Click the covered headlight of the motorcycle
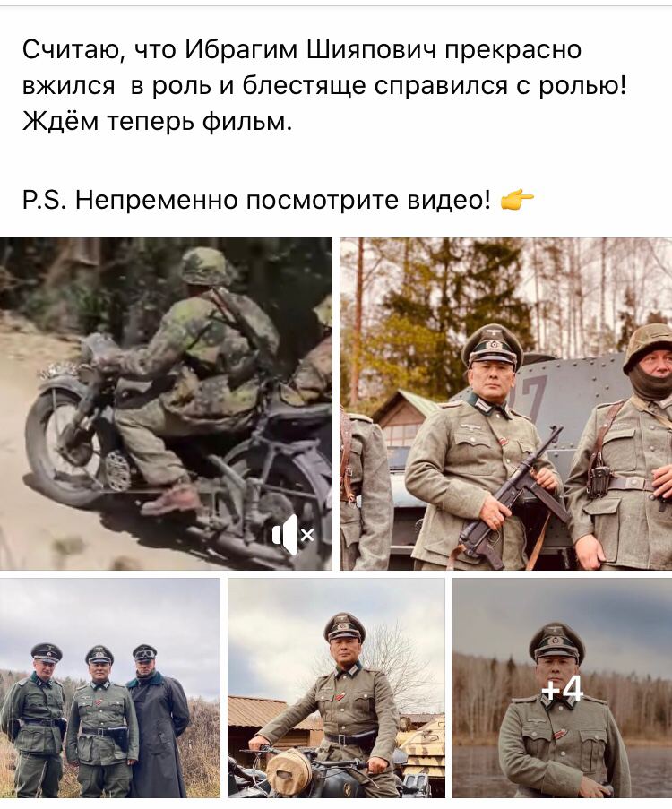The image size is (672, 809). tap(289, 770)
